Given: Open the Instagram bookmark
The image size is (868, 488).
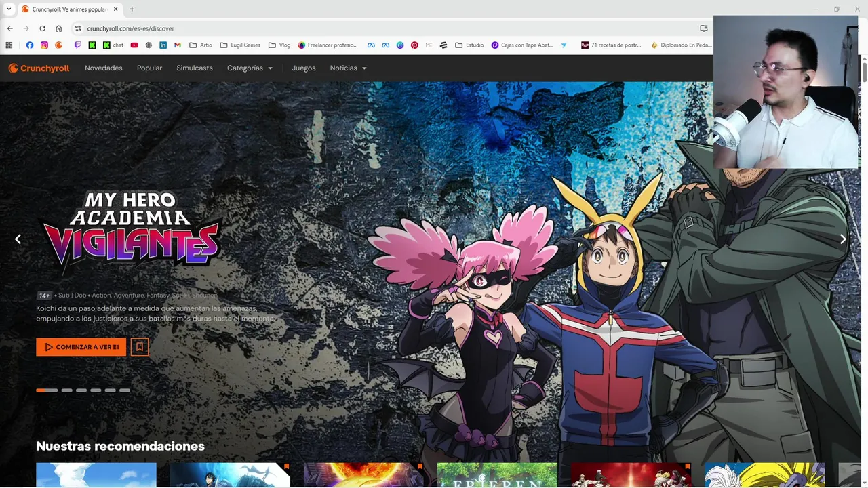Looking at the screenshot, I should click(x=44, y=45).
